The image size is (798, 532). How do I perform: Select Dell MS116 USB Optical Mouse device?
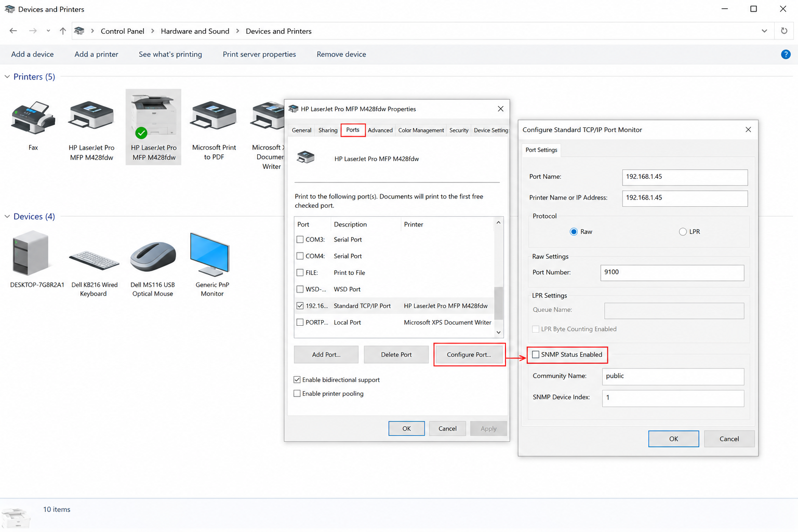pyautogui.click(x=153, y=257)
